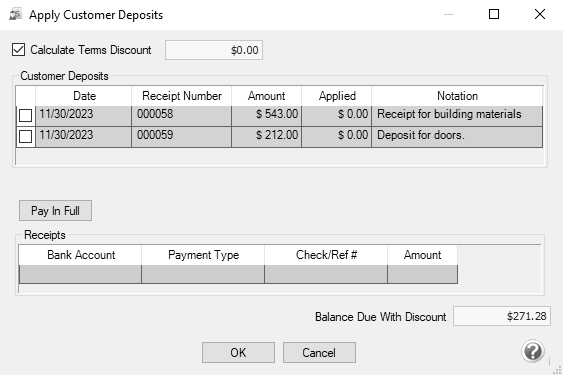
Task: Click the empty Bank Account cell
Action: (x=80, y=274)
